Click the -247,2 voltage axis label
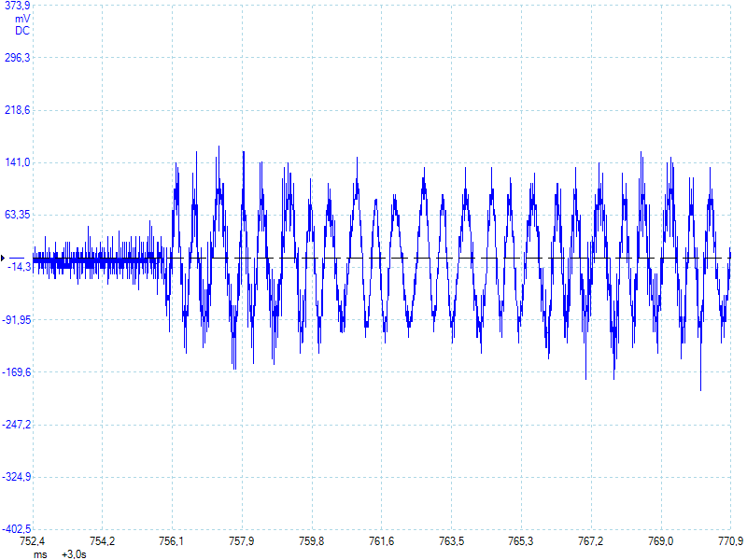This screenshot has height=560, width=747. point(17,425)
